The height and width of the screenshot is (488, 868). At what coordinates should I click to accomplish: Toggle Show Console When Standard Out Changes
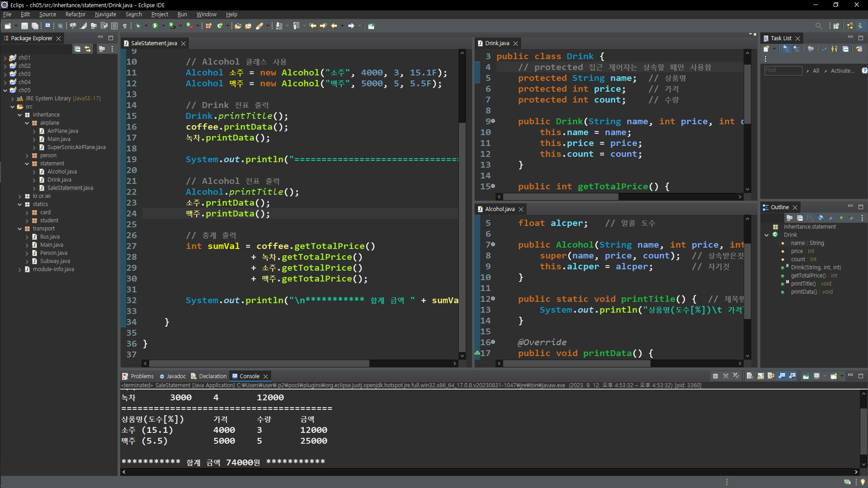coord(782,376)
